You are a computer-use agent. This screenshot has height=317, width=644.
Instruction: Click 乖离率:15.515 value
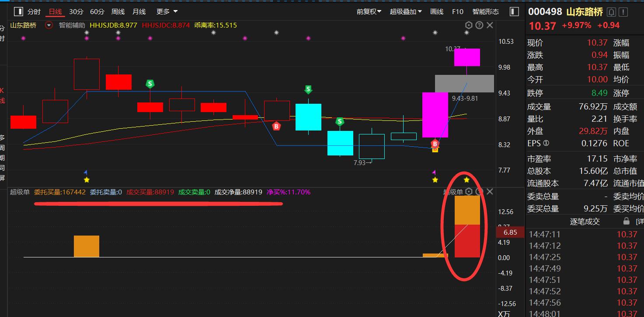click(216, 25)
